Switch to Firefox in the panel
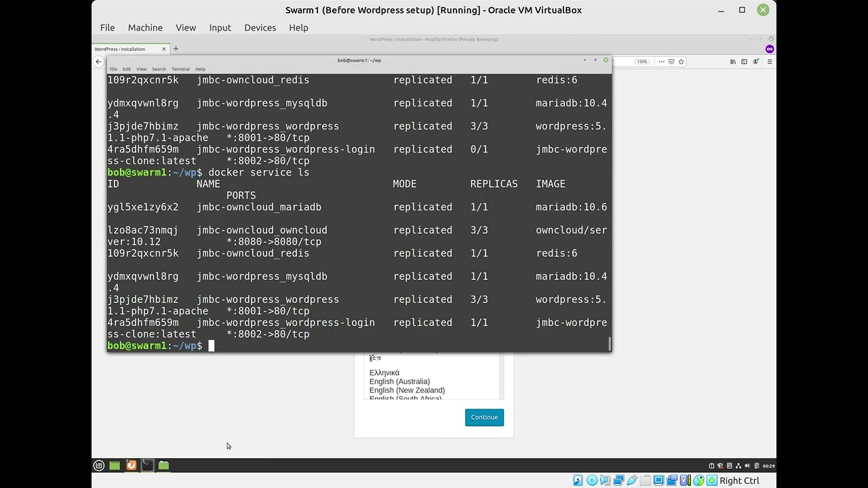 coord(131,465)
